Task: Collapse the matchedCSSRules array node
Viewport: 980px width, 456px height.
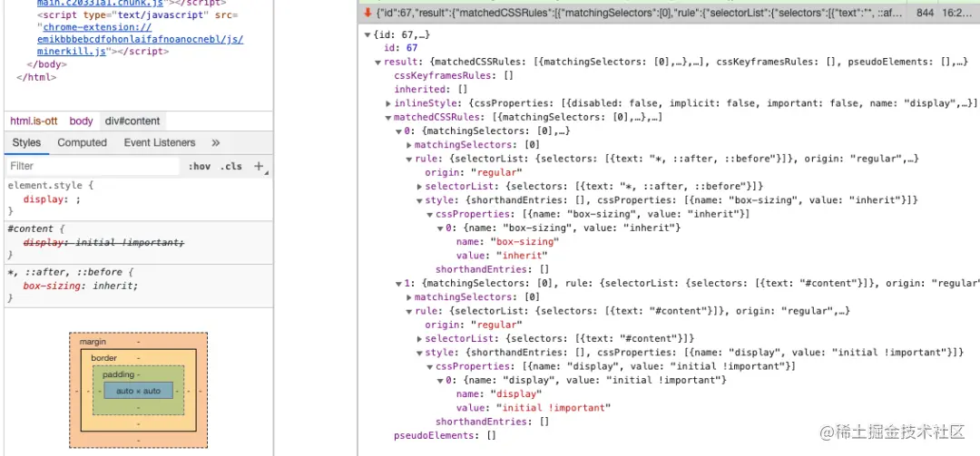Action: pyautogui.click(x=388, y=118)
